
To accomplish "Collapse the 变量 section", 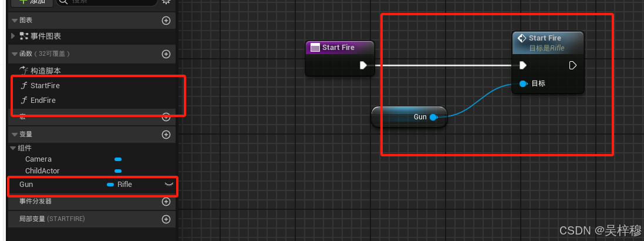I will (15, 135).
